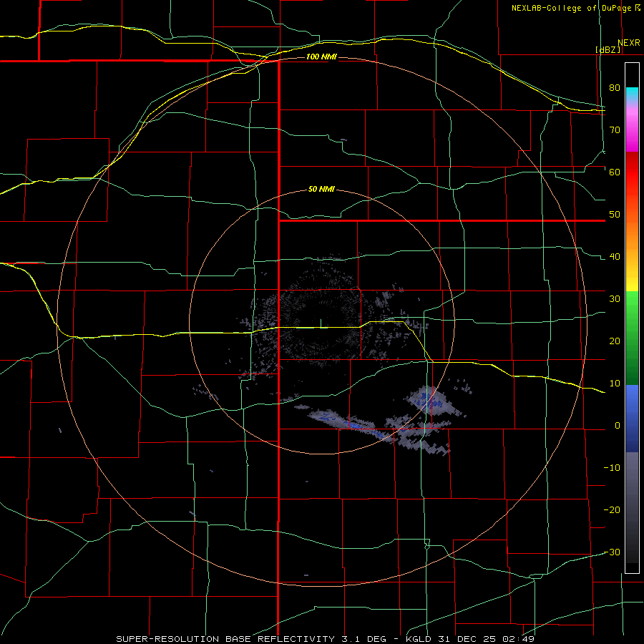Click the blue segment of the color bar
The width and height of the screenshot is (644, 644).
[x=632, y=418]
